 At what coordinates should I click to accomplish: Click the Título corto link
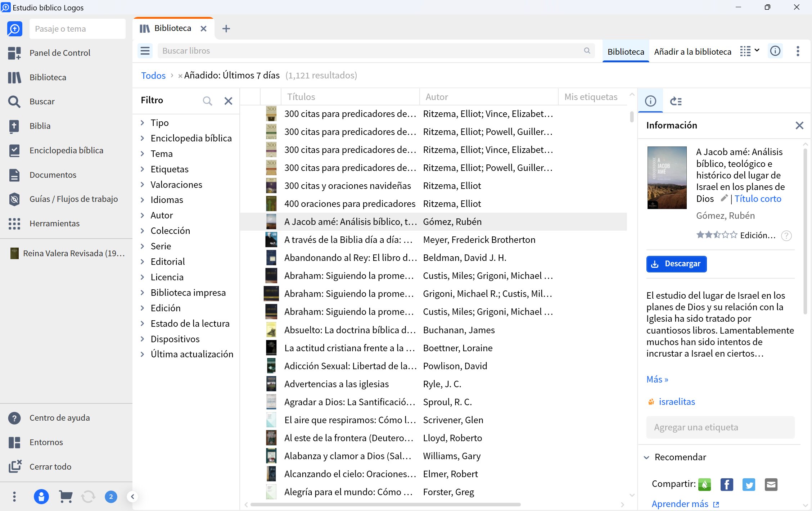tap(758, 199)
